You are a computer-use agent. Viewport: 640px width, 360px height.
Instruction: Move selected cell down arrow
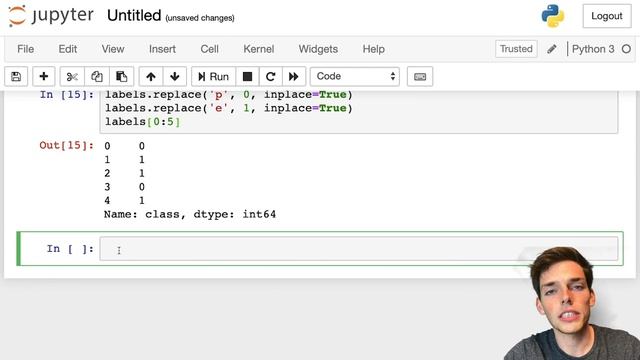point(175,76)
